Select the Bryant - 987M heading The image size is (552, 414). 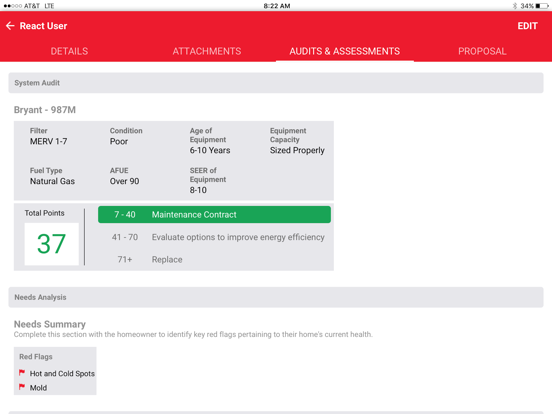coord(45,110)
